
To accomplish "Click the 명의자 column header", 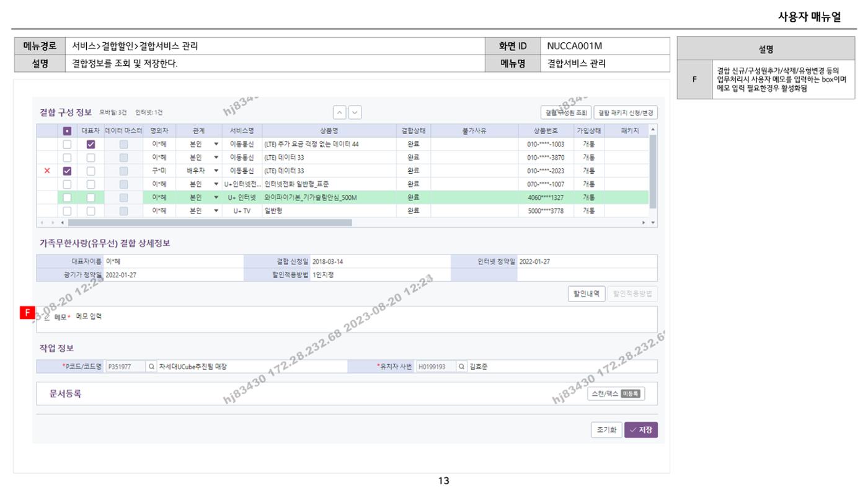I will click(x=159, y=131).
